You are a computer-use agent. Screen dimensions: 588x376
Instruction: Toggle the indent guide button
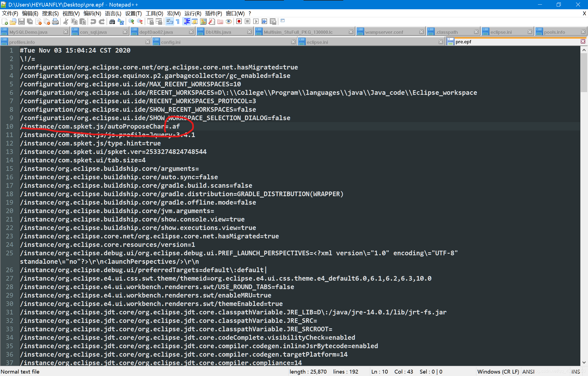point(187,22)
